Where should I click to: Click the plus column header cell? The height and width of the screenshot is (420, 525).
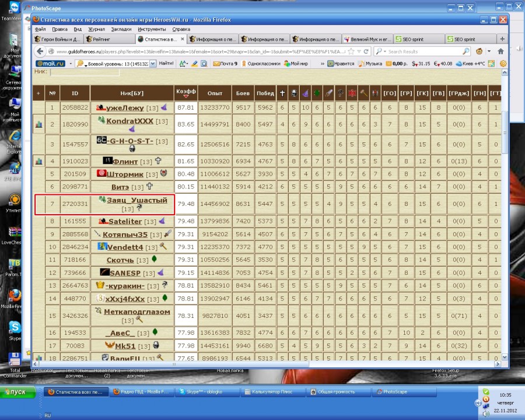coord(38,93)
